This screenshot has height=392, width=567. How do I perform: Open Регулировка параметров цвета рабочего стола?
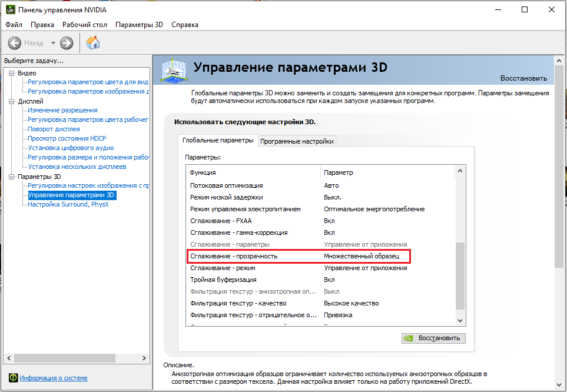88,119
